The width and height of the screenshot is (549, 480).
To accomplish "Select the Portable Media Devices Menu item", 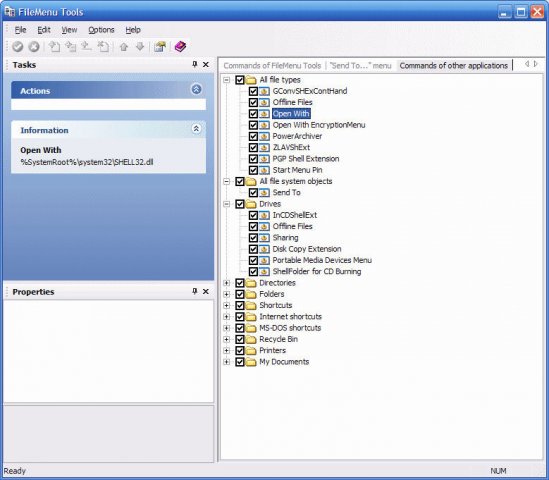I will 322,260.
